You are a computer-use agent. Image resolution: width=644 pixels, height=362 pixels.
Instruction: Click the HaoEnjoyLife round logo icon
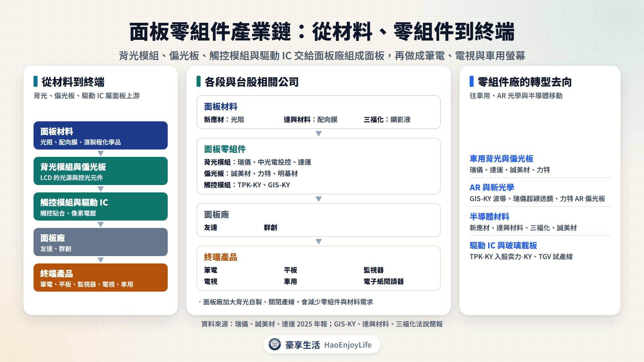tap(275, 344)
